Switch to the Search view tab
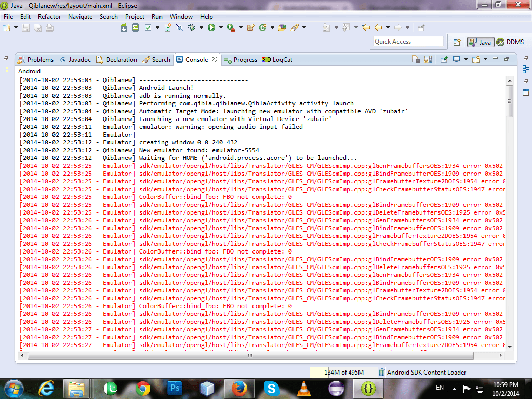This screenshot has height=399, width=532. point(156,60)
